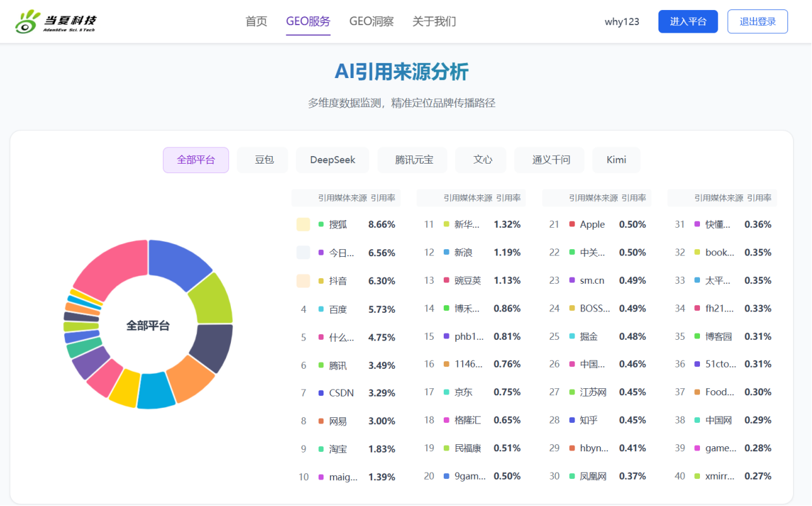The height and width of the screenshot is (506, 812).
Task: Open the GEO洞察 navigation item
Action: (371, 21)
